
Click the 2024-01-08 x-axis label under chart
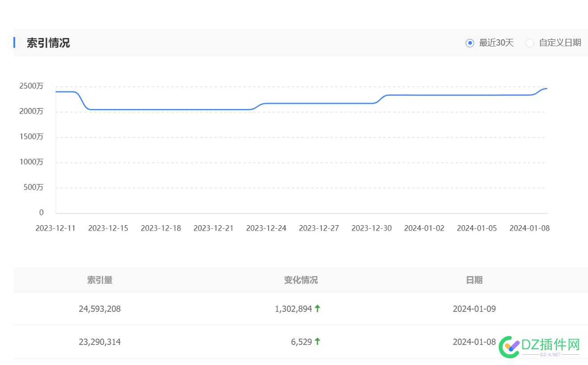(530, 228)
